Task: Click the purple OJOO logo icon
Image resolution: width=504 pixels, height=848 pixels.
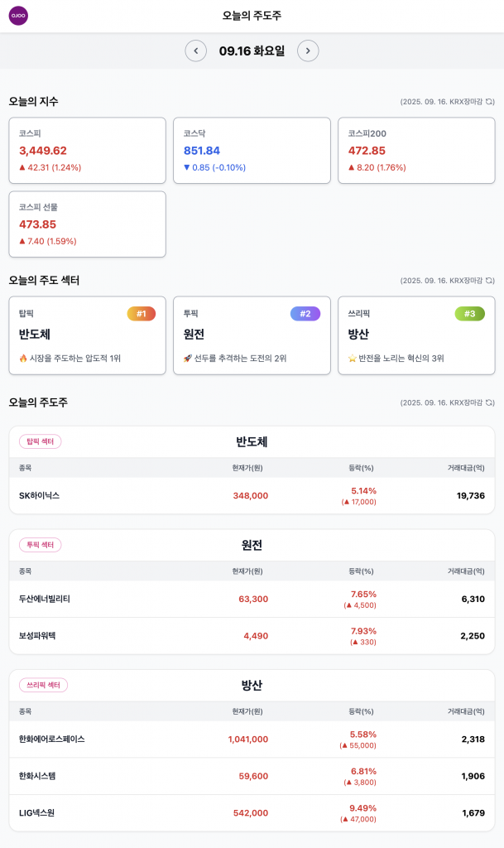Action: (18, 16)
